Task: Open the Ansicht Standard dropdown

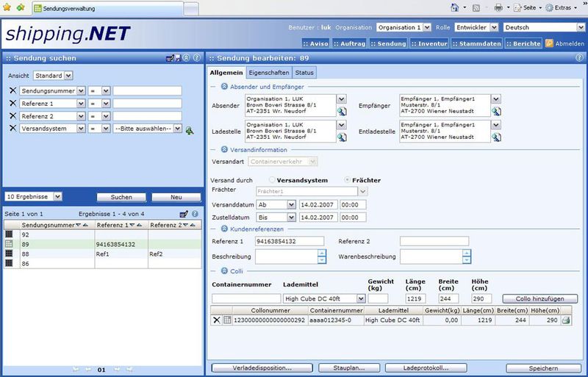Action: [68, 75]
